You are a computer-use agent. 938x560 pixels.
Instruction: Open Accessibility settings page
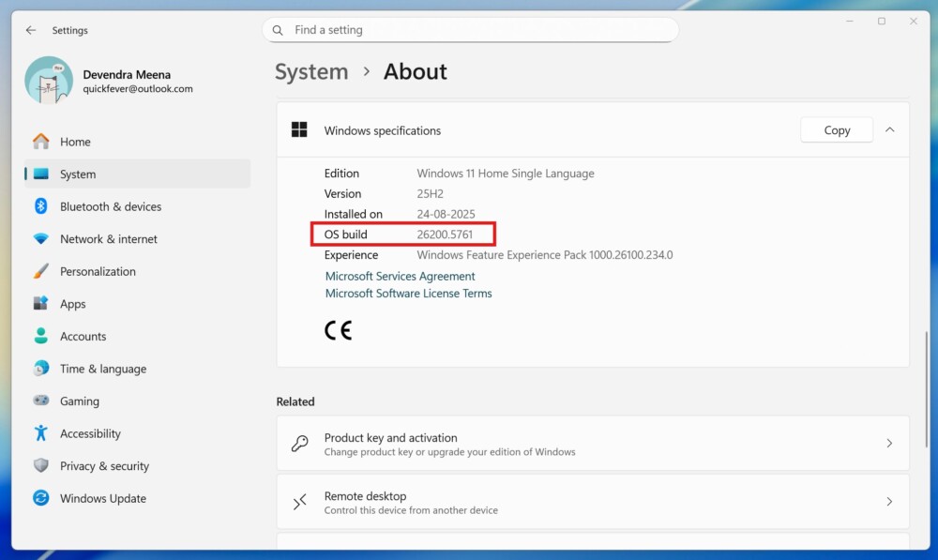pos(138,432)
